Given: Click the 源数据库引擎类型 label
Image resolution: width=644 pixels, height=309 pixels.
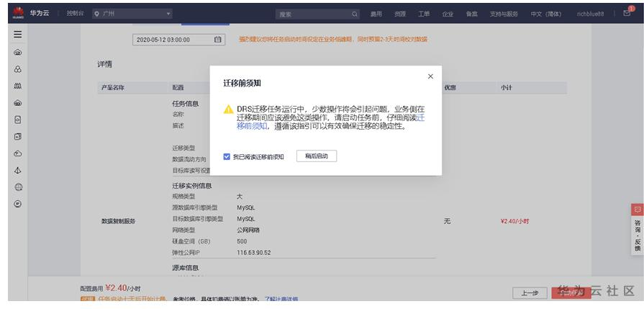Looking at the screenshot, I should point(195,207).
